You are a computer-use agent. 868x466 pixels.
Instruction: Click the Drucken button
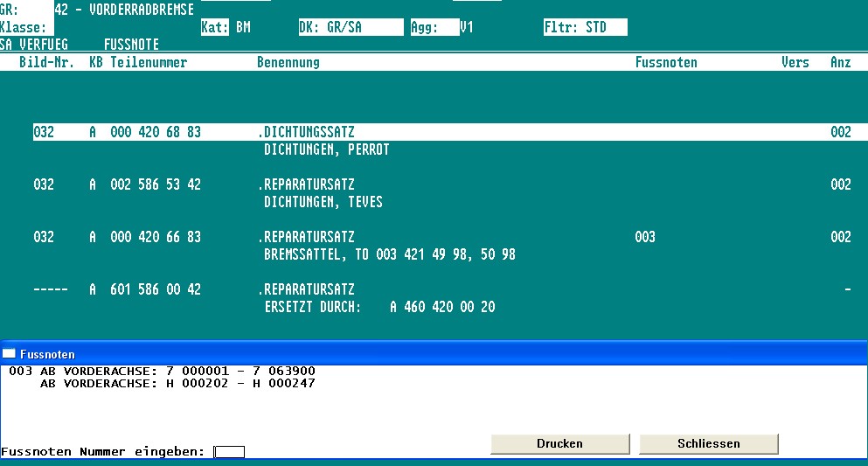[559, 443]
